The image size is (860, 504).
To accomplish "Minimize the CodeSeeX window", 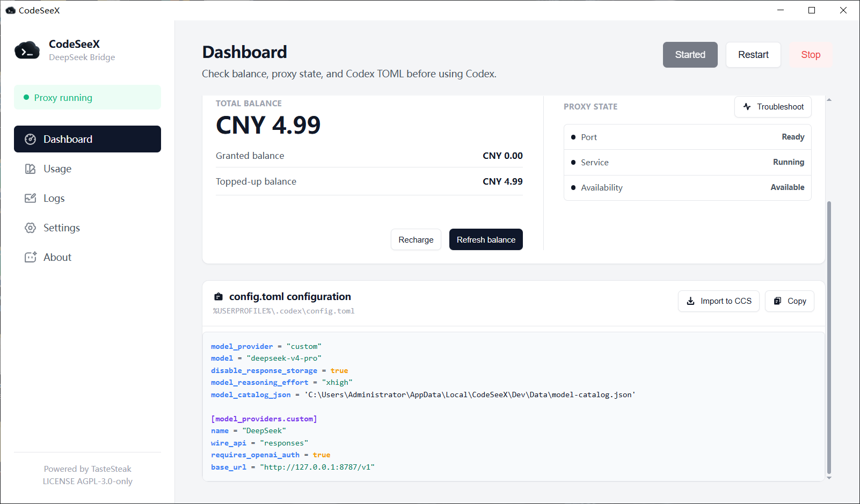I will click(781, 10).
